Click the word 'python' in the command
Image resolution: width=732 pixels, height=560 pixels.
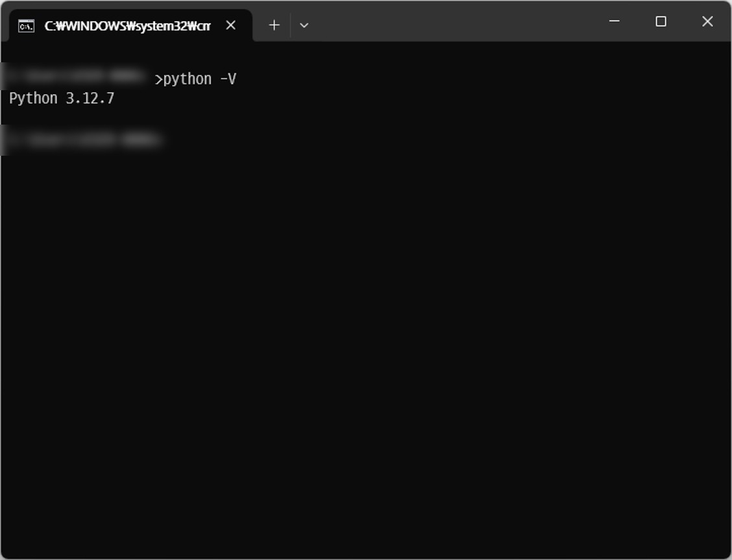coord(188,79)
